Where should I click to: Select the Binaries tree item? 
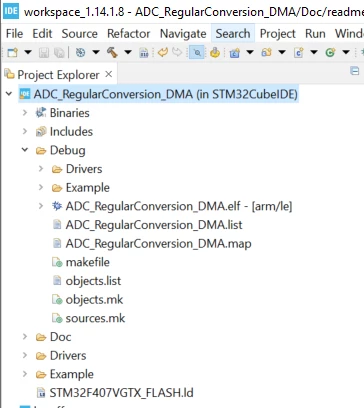70,113
